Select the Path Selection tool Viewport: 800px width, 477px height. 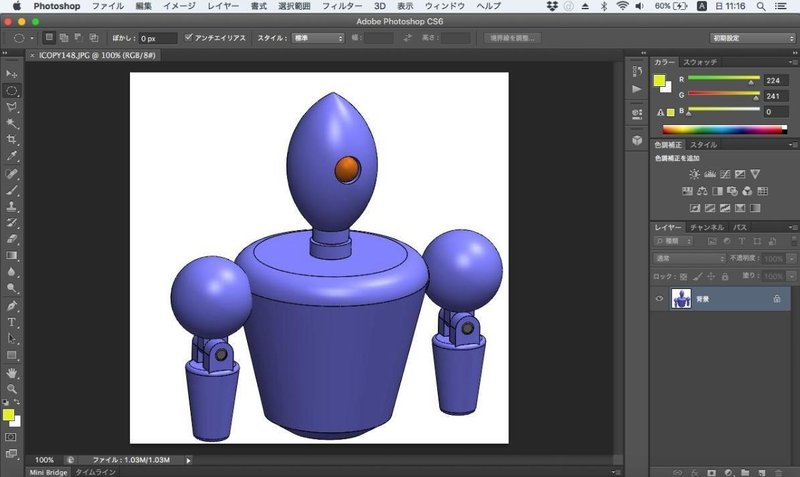(12, 339)
